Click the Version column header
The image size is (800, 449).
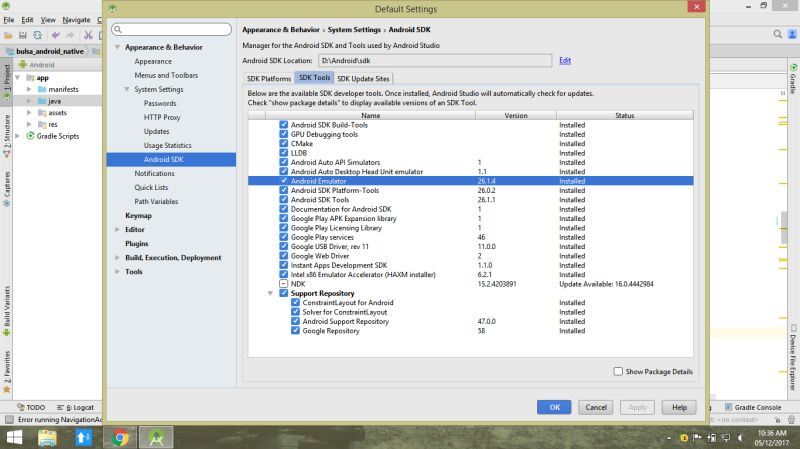(x=516, y=115)
